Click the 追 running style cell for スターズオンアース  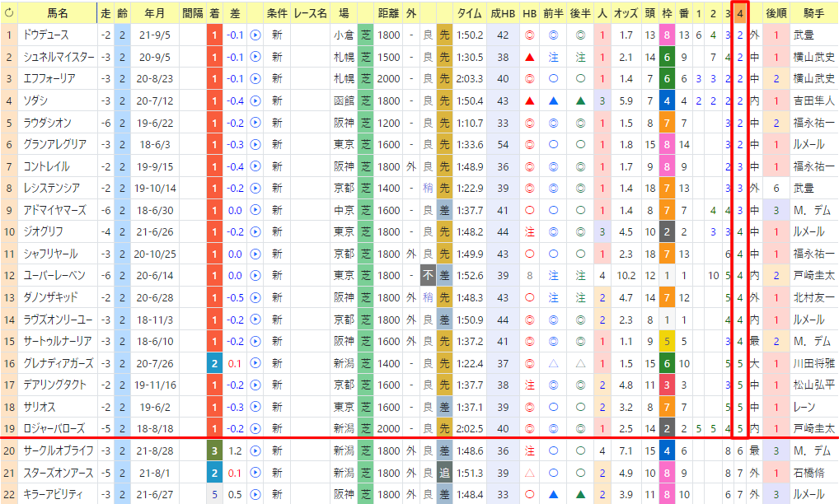pos(445,473)
